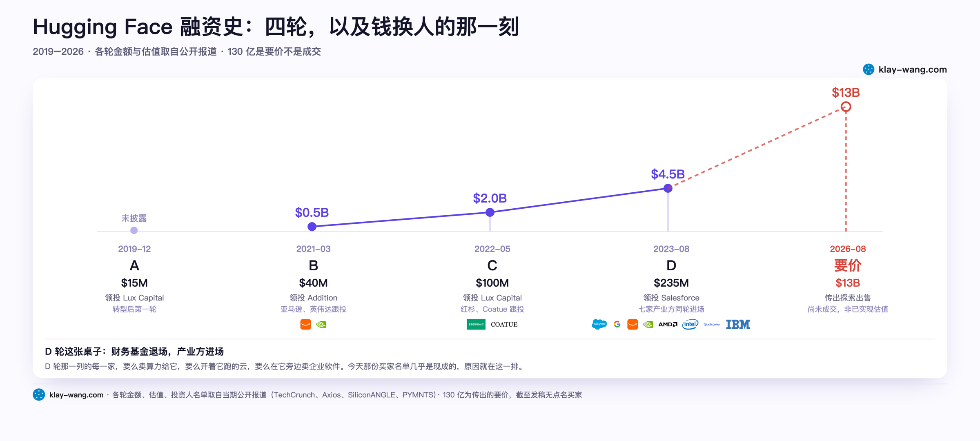Select the $4.5B valuation data point
This screenshot has height=441, width=980.
(668, 188)
